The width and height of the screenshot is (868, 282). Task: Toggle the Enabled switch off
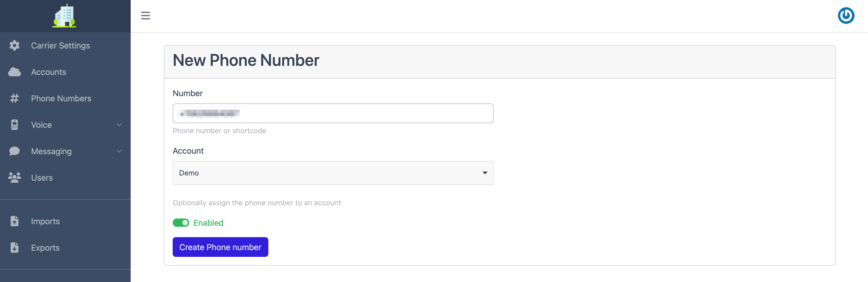click(181, 223)
